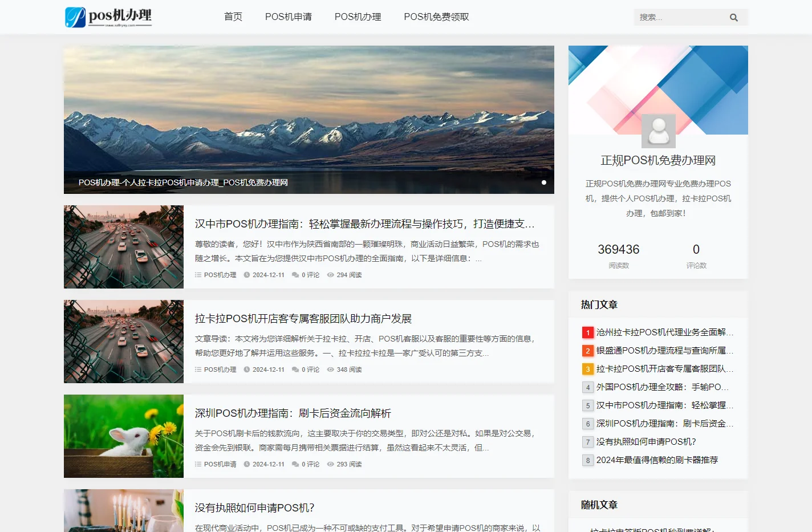The image size is (812, 532).
Task: Click the 热门文章 section heading
Action: click(x=599, y=304)
